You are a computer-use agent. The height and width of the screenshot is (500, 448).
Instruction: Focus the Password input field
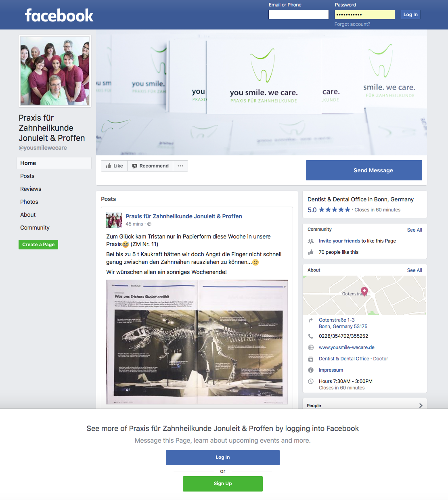tap(365, 15)
